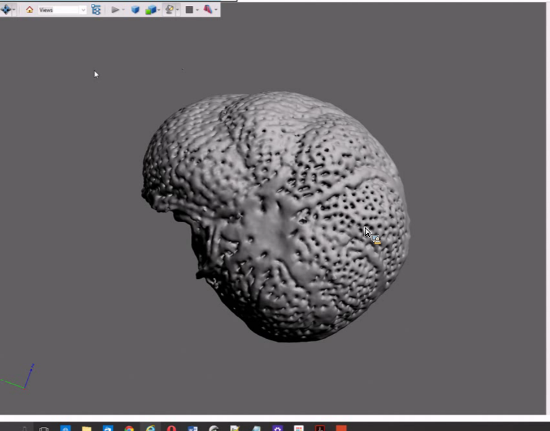Screen dimensions: 550x431
Task: Click the rotate navigation tool icon
Action: click(6, 9)
